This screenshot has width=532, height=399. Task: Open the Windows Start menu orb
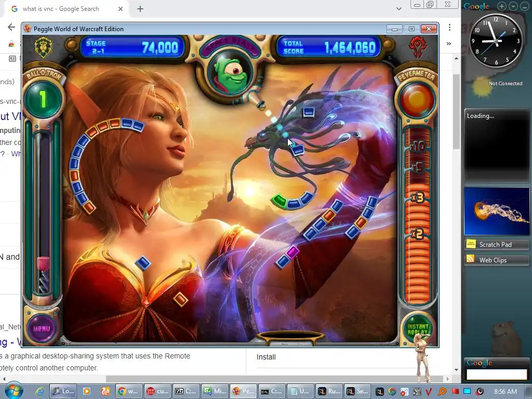pyautogui.click(x=14, y=391)
